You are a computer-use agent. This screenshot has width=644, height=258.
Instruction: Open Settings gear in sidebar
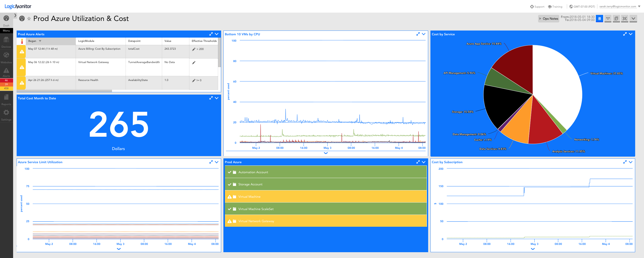[x=6, y=115]
